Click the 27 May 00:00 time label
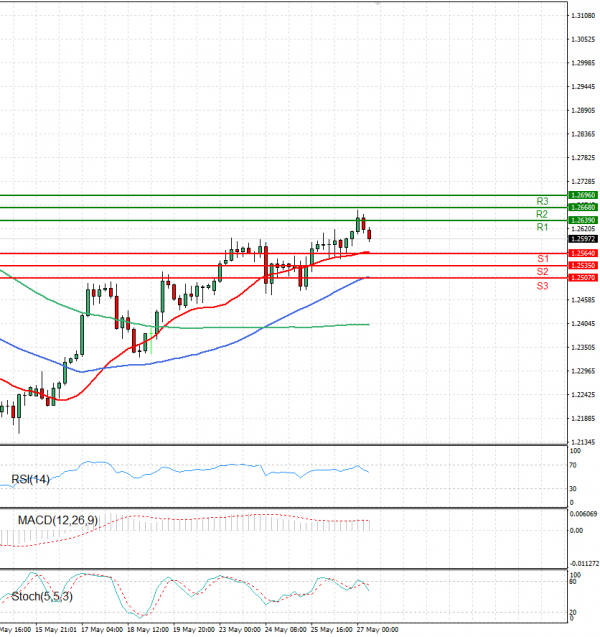The image size is (600, 637). click(377, 630)
